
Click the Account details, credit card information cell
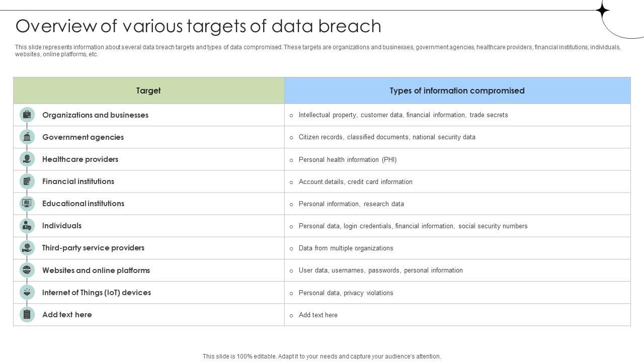[x=356, y=182]
